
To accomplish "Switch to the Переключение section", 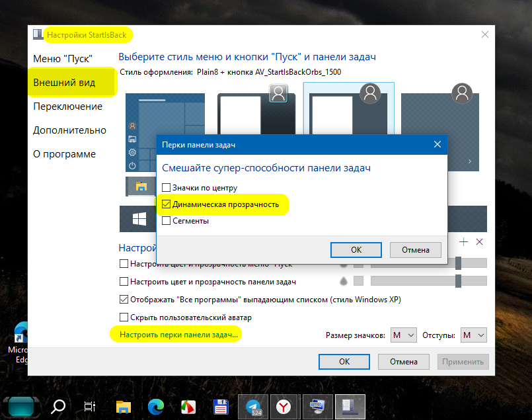I will pyautogui.click(x=67, y=106).
